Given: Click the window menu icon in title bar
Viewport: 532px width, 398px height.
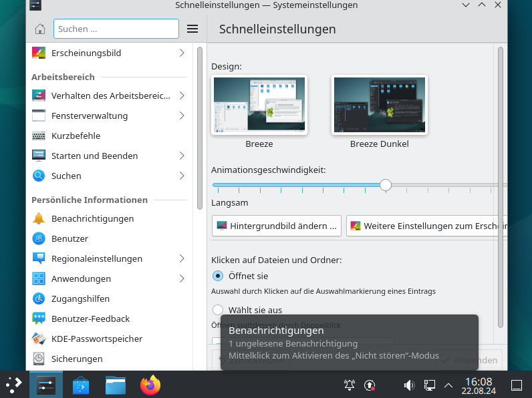Looking at the screenshot, I should tap(35, 5).
